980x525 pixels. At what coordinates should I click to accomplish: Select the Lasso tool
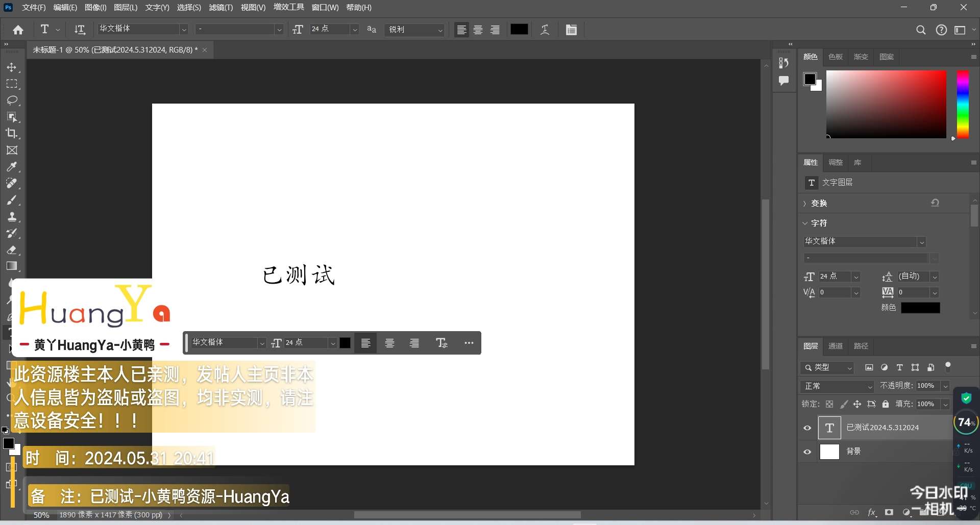pyautogui.click(x=12, y=100)
